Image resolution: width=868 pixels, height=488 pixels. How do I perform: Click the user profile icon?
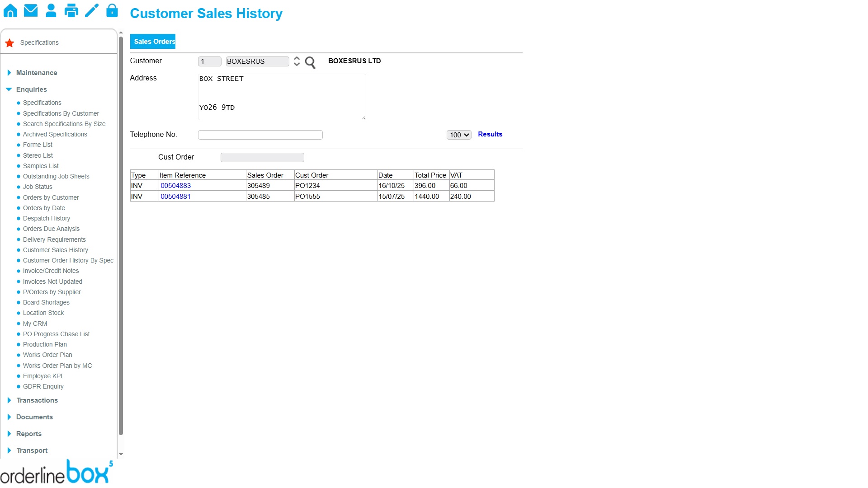point(51,10)
